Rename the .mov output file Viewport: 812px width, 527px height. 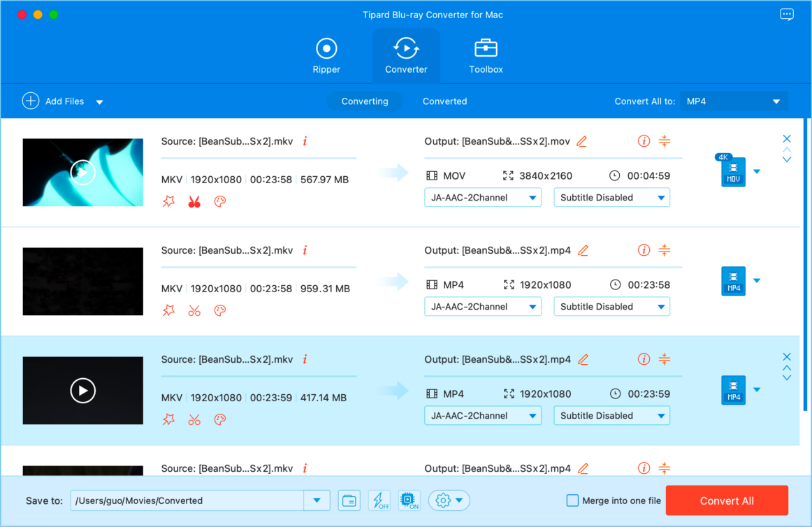(x=582, y=141)
